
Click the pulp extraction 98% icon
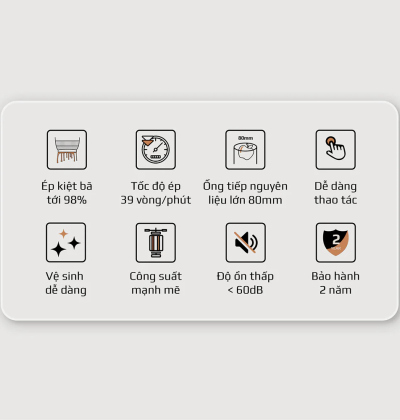click(x=67, y=150)
